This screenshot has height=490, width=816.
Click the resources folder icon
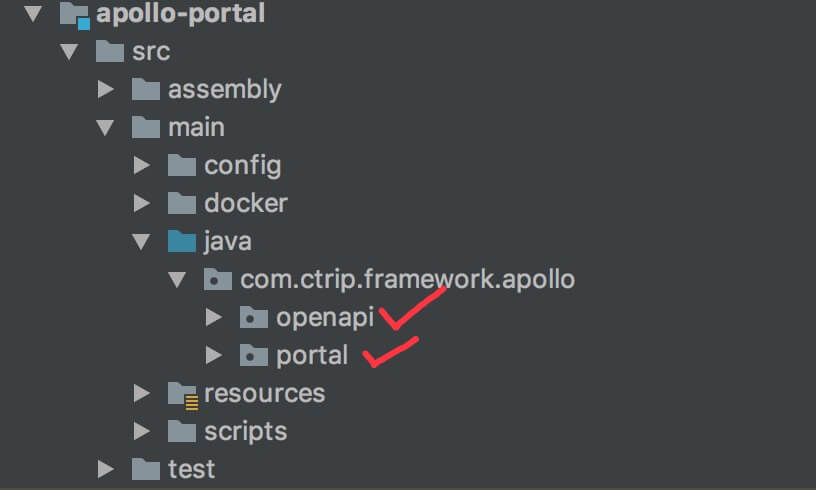point(182,393)
